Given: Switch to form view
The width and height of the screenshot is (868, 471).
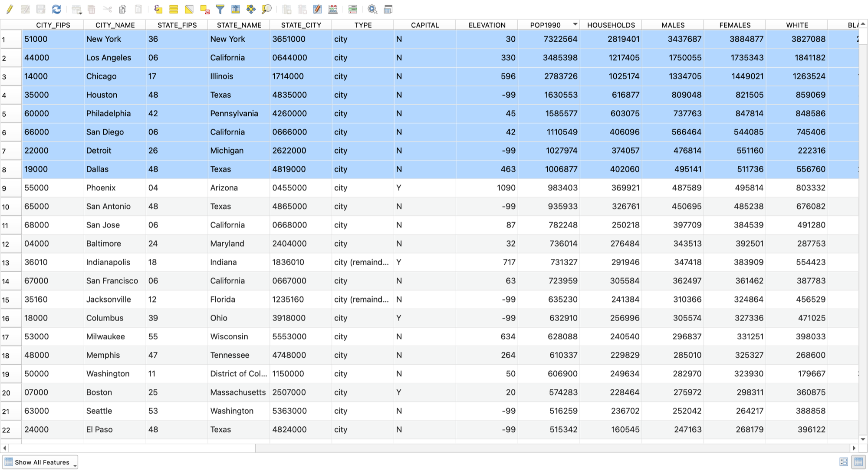Looking at the screenshot, I should click(843, 462).
